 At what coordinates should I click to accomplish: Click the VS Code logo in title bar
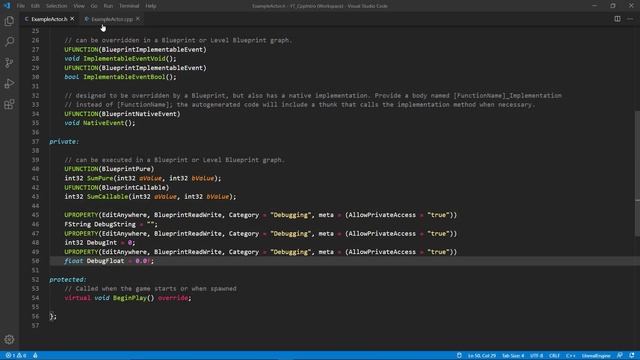point(7,6)
